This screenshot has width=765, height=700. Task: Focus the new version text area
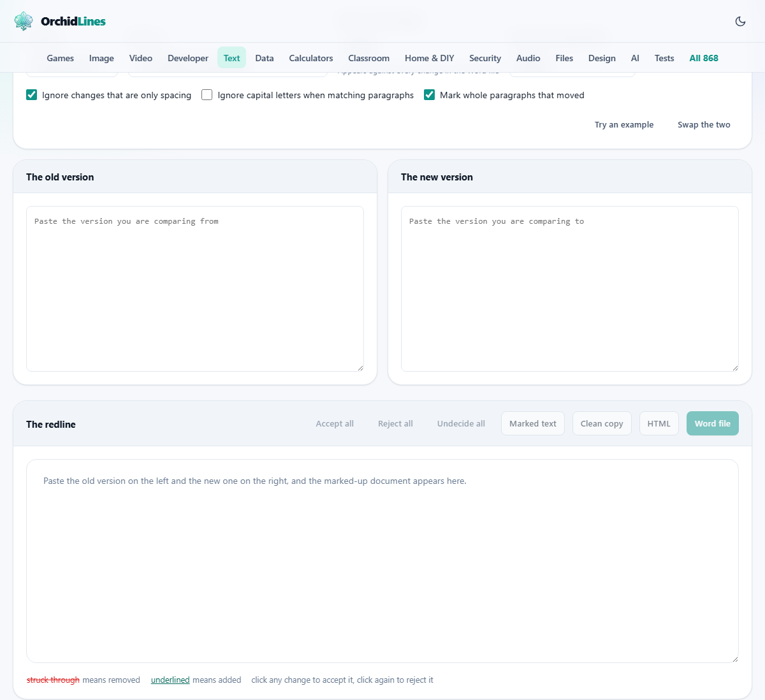[570, 289]
